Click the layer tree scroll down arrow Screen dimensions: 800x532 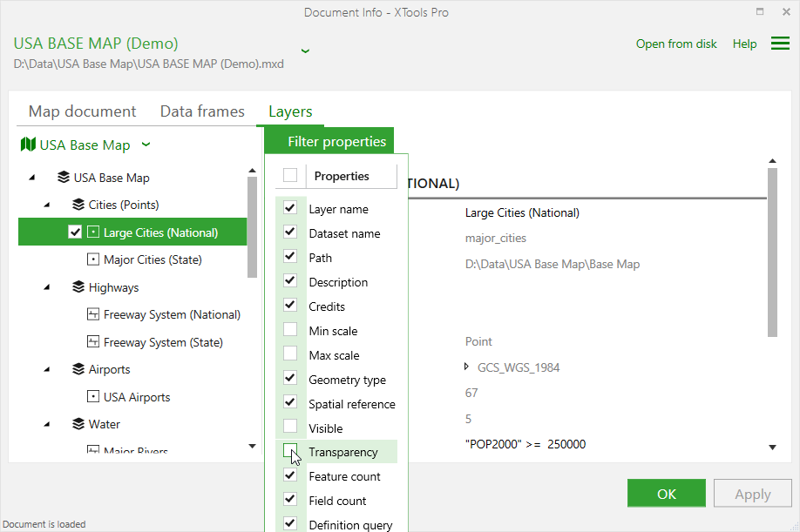coord(252,446)
